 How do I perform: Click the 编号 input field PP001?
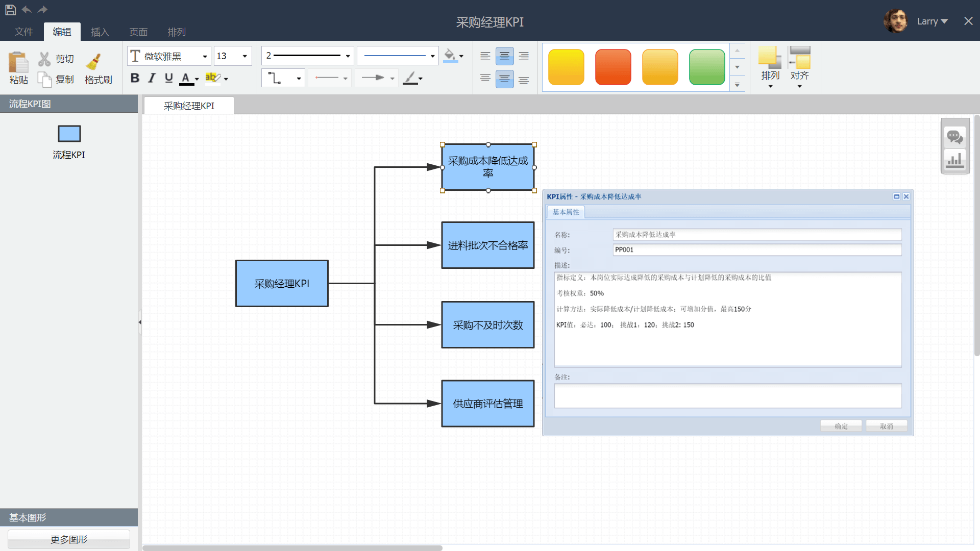pos(756,249)
